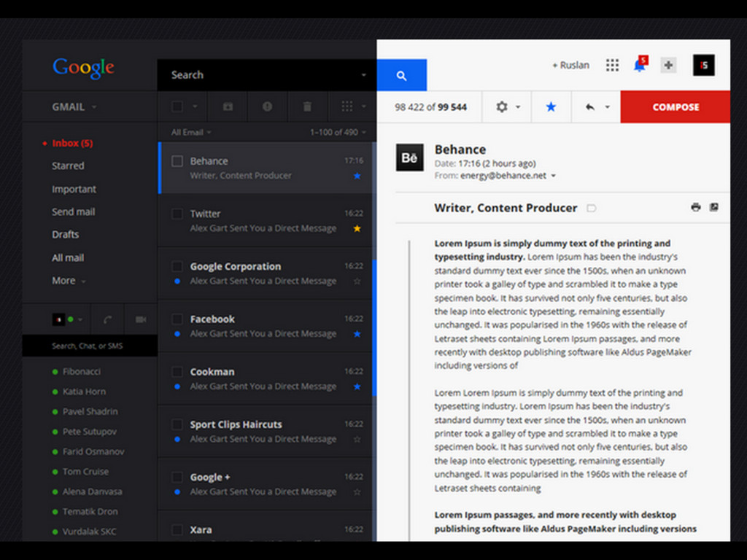Open the Inbox (5) folder
The width and height of the screenshot is (747, 560).
72,143
